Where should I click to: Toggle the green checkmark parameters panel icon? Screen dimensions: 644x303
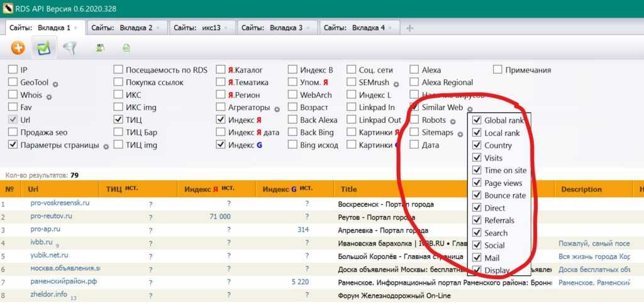(43, 47)
